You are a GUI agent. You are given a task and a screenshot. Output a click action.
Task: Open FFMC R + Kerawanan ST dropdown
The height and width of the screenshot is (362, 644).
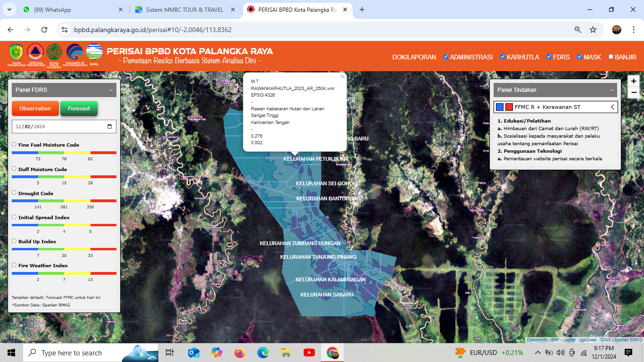pyautogui.click(x=556, y=107)
